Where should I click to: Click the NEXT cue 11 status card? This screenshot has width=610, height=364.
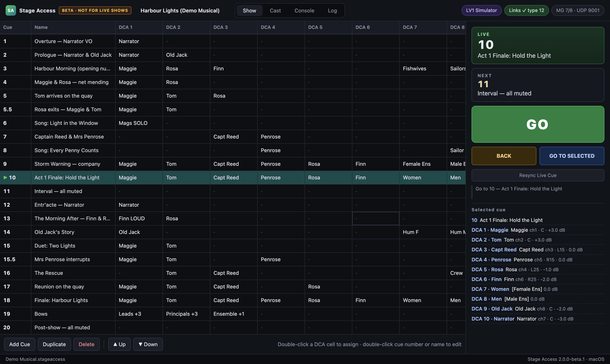click(x=538, y=85)
